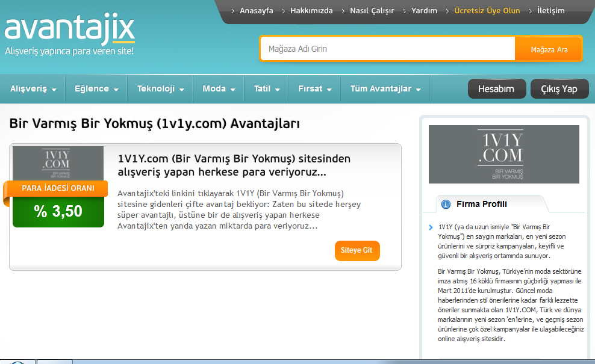Click the 1V1Y.COM thumbnail in offer card
595x364 pixels.
[58, 163]
